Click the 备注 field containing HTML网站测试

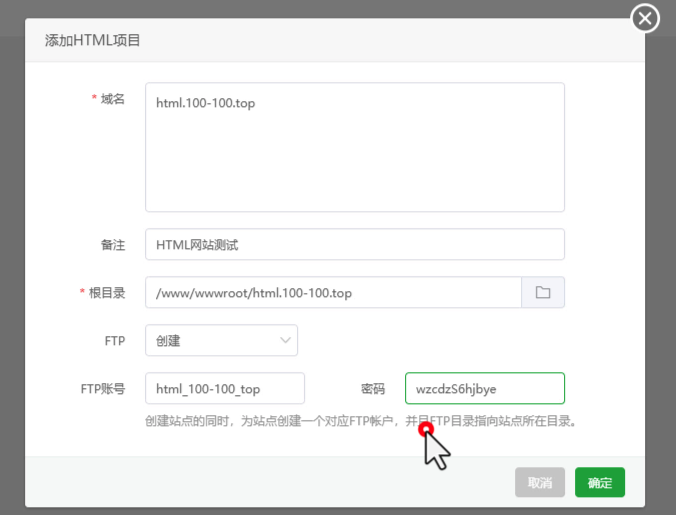(355, 244)
